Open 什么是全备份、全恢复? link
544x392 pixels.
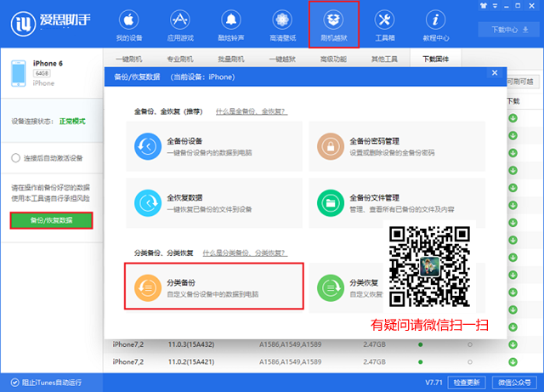(252, 111)
